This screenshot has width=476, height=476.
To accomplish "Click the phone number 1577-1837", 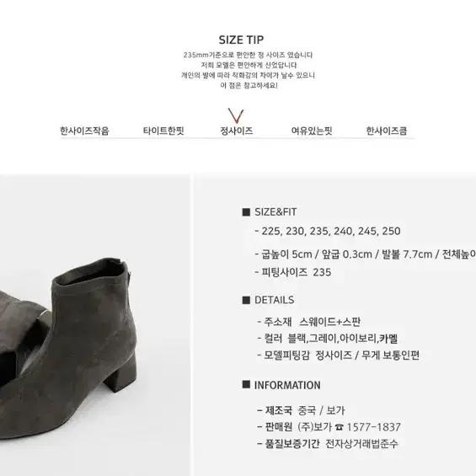I will point(374,427).
